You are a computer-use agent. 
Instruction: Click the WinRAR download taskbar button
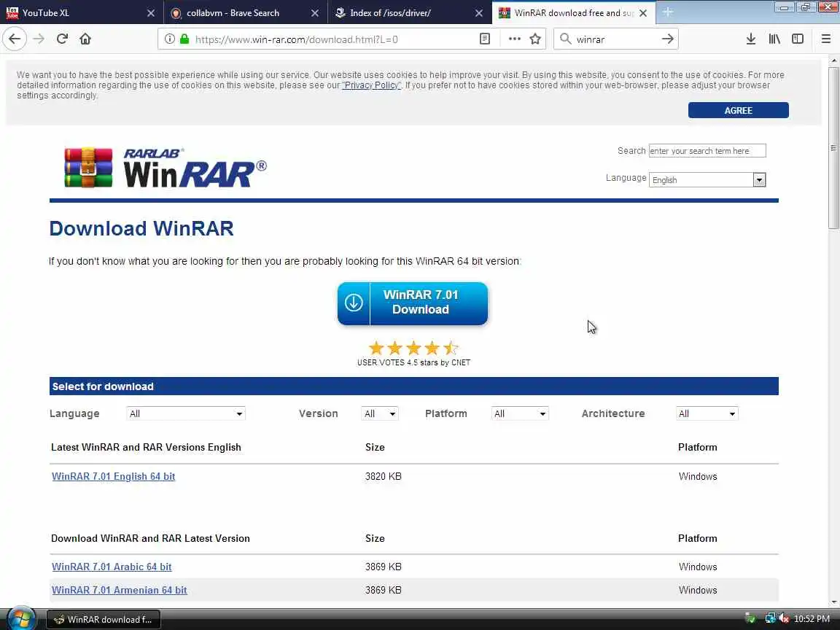point(104,619)
